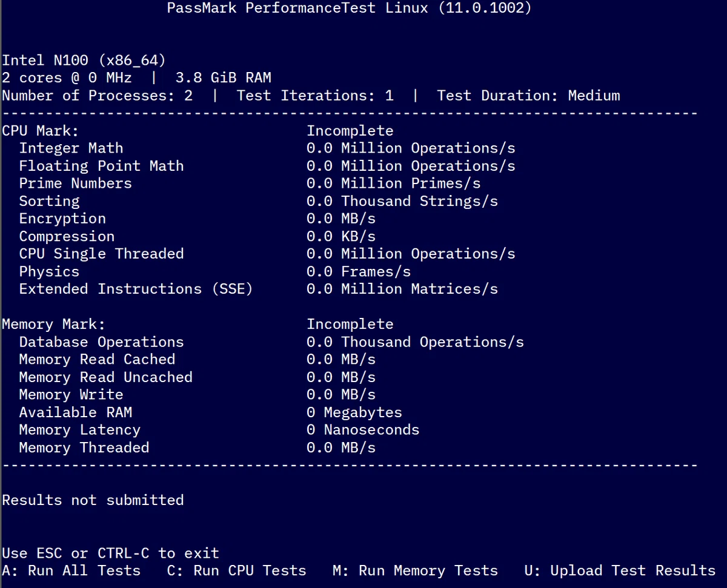Select the 'Compression' test label
The height and width of the screenshot is (588, 727).
(x=67, y=236)
